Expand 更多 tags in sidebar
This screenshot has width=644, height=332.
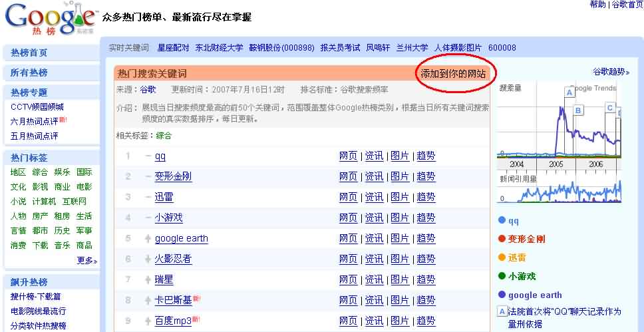(86, 261)
